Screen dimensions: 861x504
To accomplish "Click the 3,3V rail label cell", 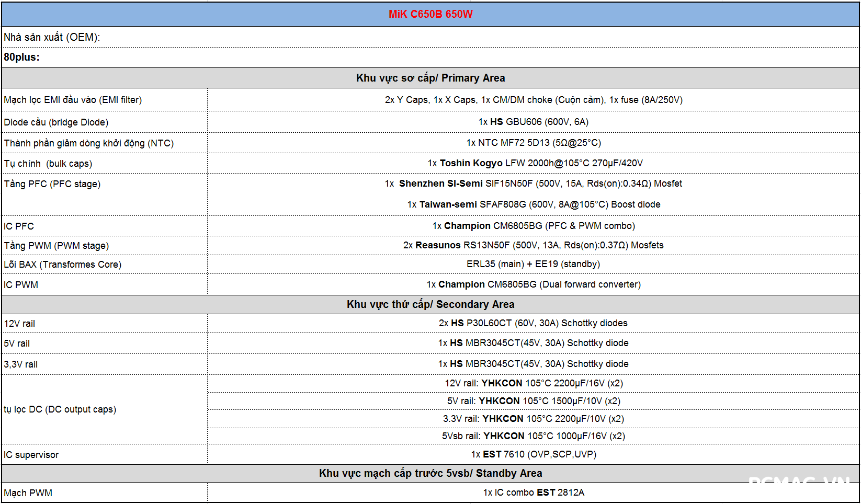I will (x=21, y=364).
